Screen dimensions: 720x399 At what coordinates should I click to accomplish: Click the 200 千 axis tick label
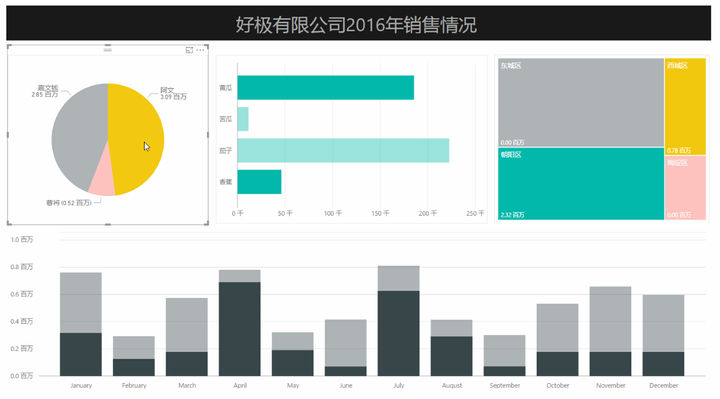(x=428, y=214)
